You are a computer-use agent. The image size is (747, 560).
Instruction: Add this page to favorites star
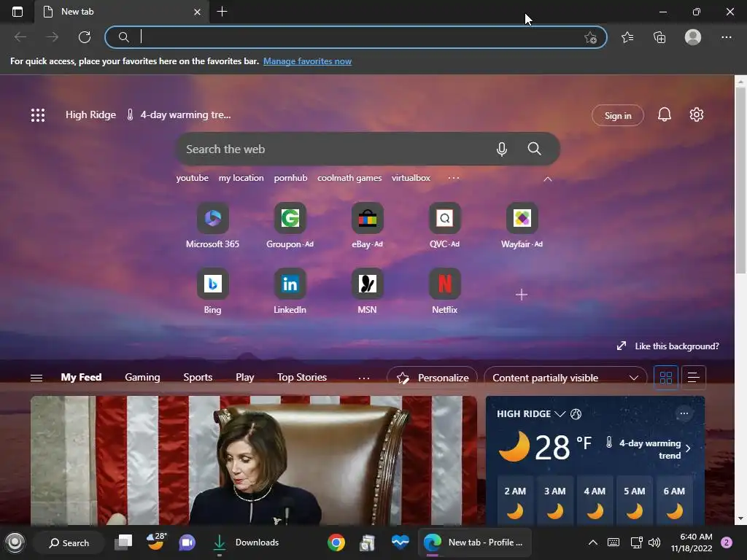coord(590,38)
